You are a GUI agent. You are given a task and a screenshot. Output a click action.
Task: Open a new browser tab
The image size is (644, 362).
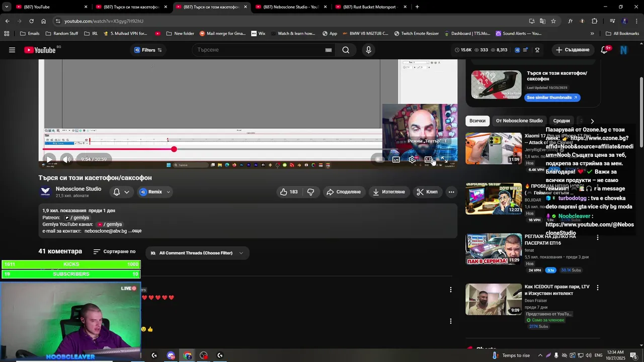(x=417, y=7)
